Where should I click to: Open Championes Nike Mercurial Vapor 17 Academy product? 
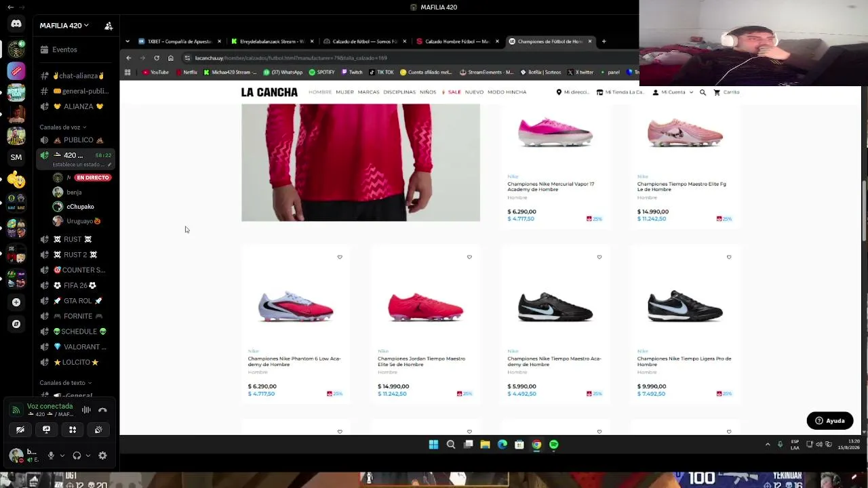click(551, 186)
